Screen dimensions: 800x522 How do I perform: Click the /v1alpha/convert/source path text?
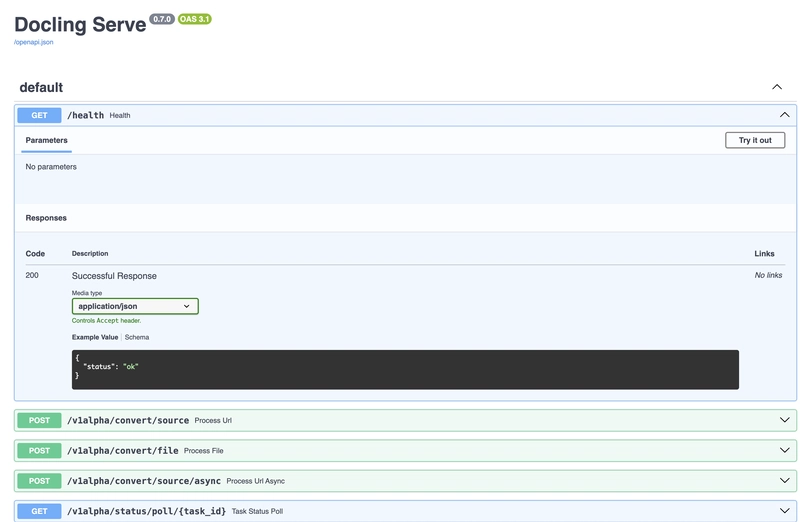(128, 420)
